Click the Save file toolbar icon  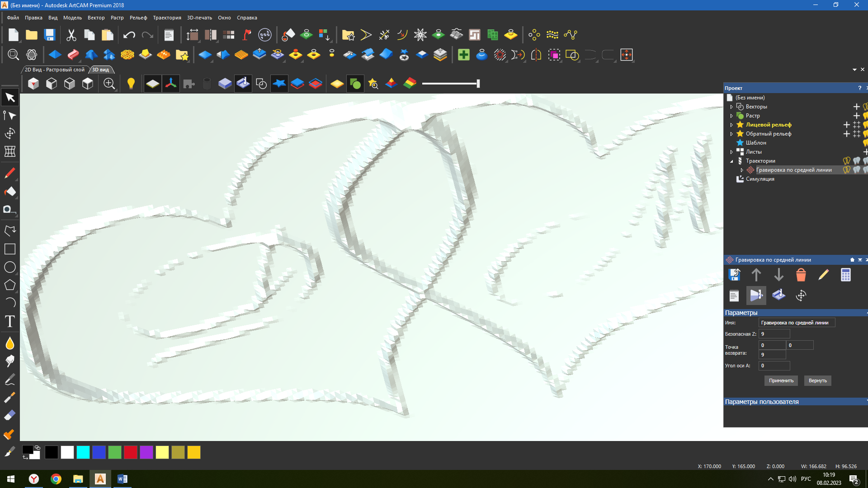[x=50, y=35]
